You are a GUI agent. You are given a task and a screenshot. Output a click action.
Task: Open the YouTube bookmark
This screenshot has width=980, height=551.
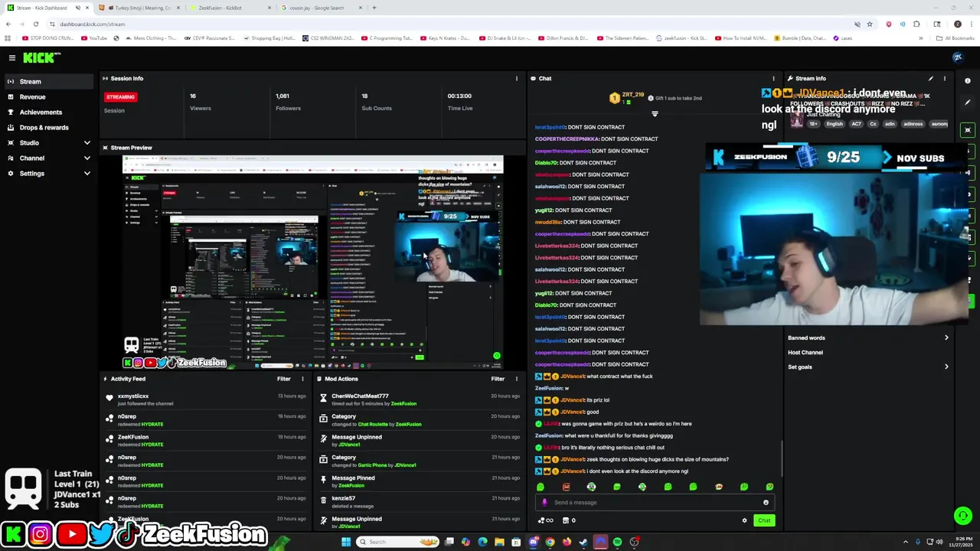[x=94, y=38]
